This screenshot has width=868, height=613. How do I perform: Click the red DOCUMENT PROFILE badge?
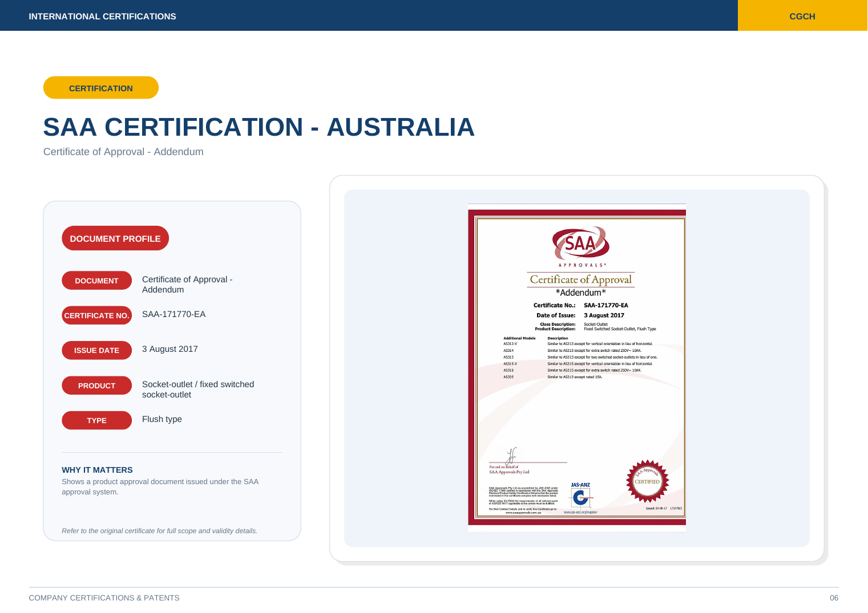click(115, 238)
